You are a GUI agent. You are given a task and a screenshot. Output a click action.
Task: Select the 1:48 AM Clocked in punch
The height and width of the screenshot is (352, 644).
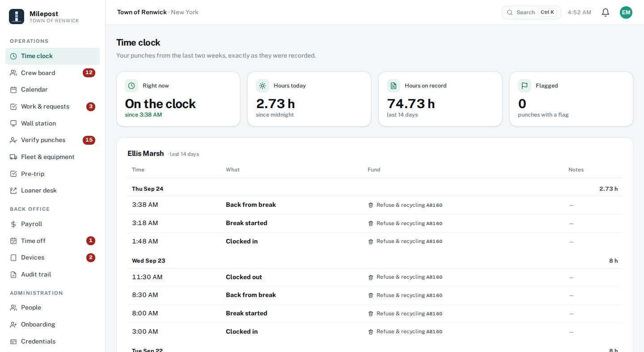pyautogui.click(x=375, y=242)
